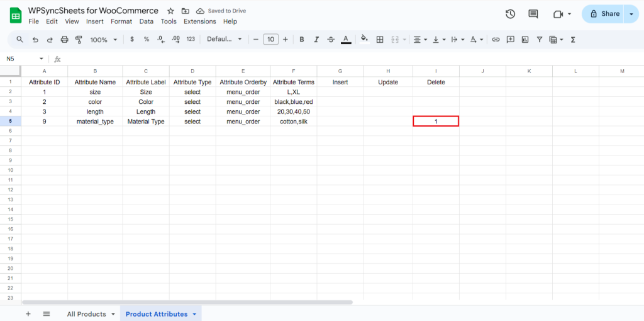The height and width of the screenshot is (321, 644).
Task: Open the fill color bucket picker
Action: 364,40
